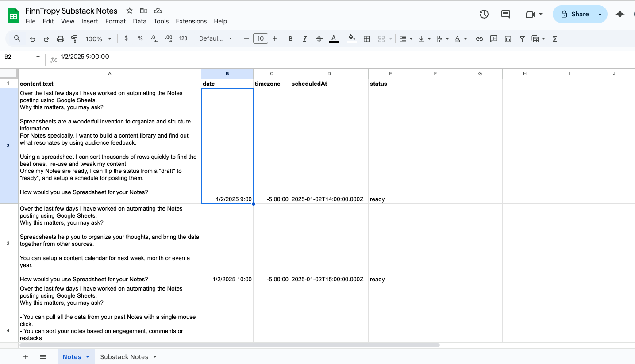Screen dimensions: 635x364
Task: Start a Meet call camera icon
Action: click(x=530, y=14)
